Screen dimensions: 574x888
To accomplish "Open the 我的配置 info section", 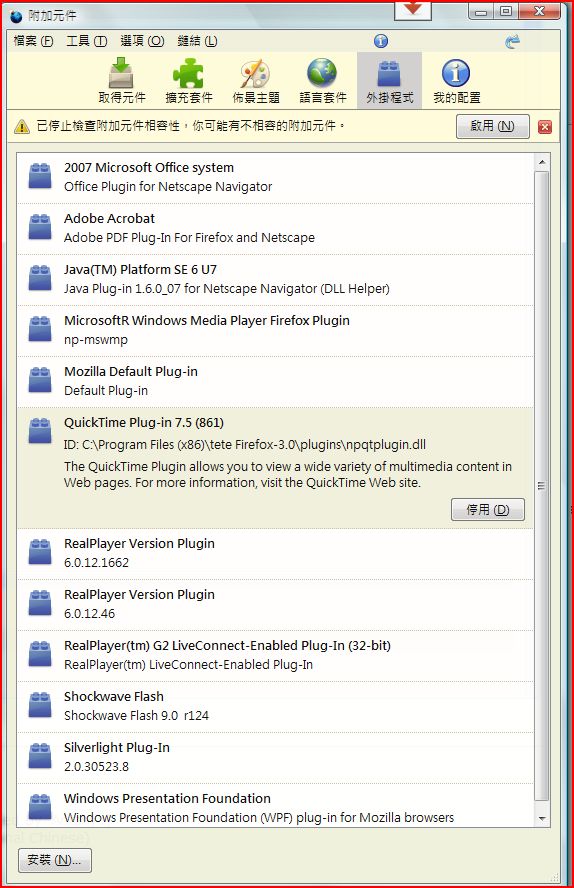I will point(456,80).
